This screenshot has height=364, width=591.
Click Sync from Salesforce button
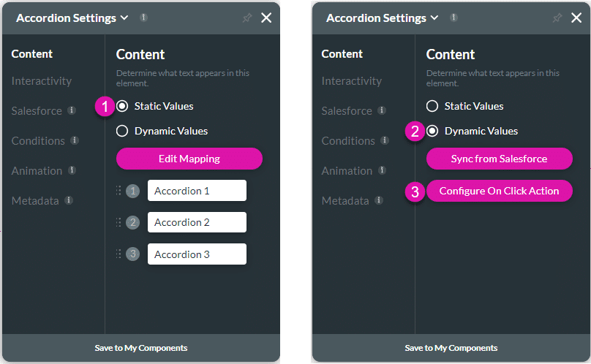499,159
